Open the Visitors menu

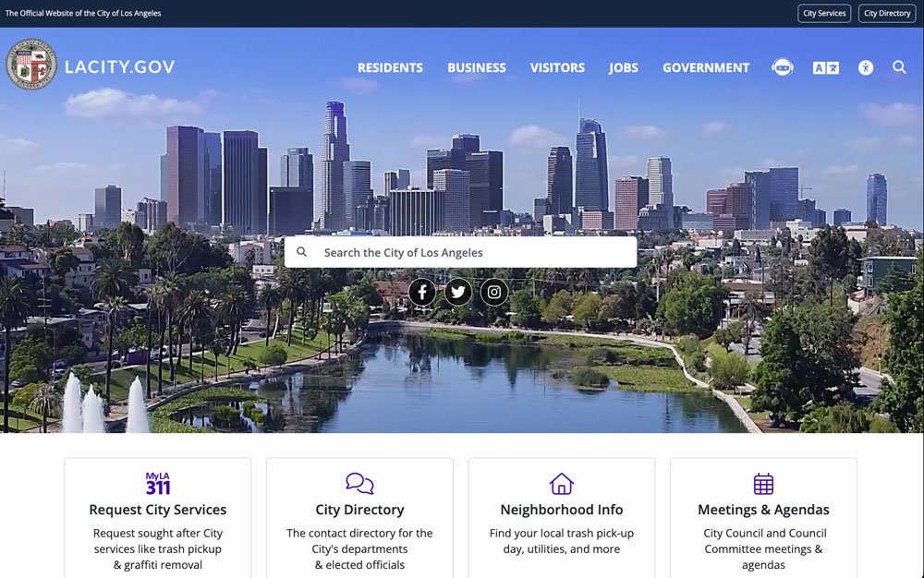tap(557, 67)
